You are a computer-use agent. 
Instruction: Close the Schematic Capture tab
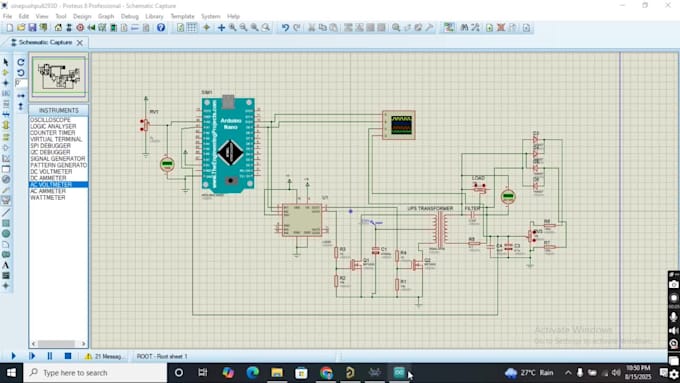tap(80, 43)
